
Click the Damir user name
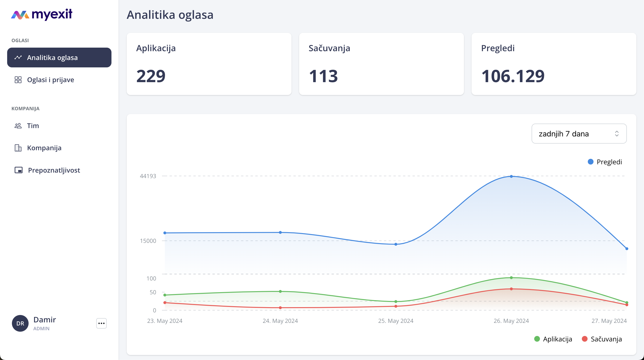coord(45,320)
